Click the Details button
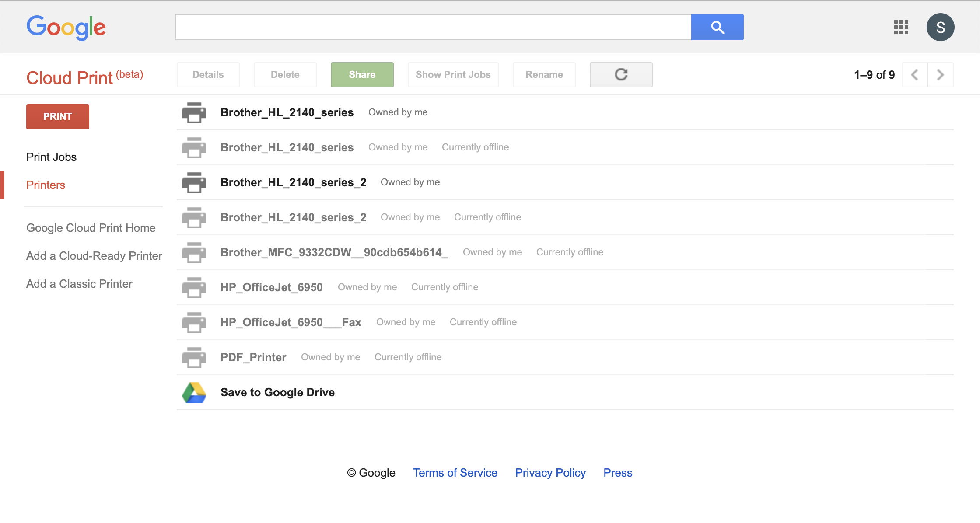Image resolution: width=980 pixels, height=523 pixels. [x=208, y=75]
